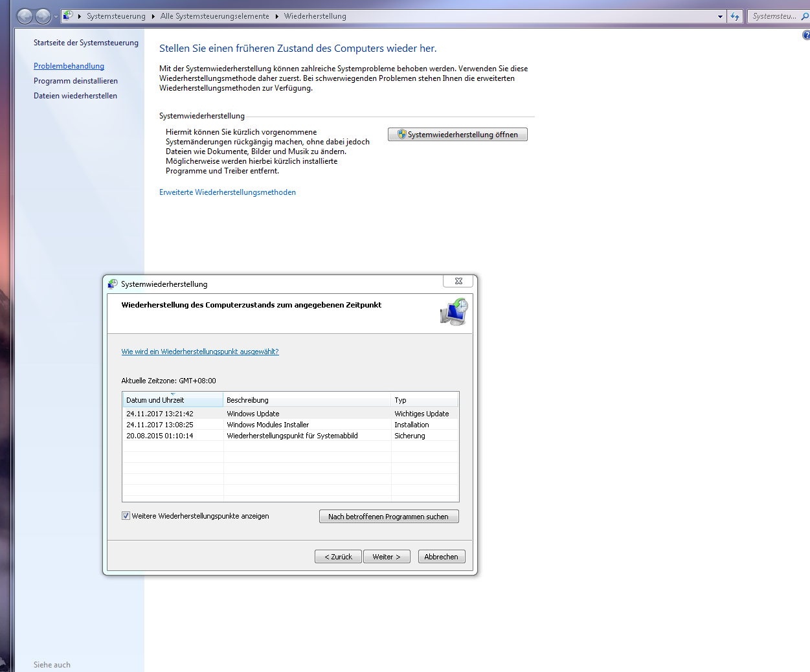Screen dimensions: 810x672
Task: Go forward with the navigation forward arrow
Action: point(43,16)
